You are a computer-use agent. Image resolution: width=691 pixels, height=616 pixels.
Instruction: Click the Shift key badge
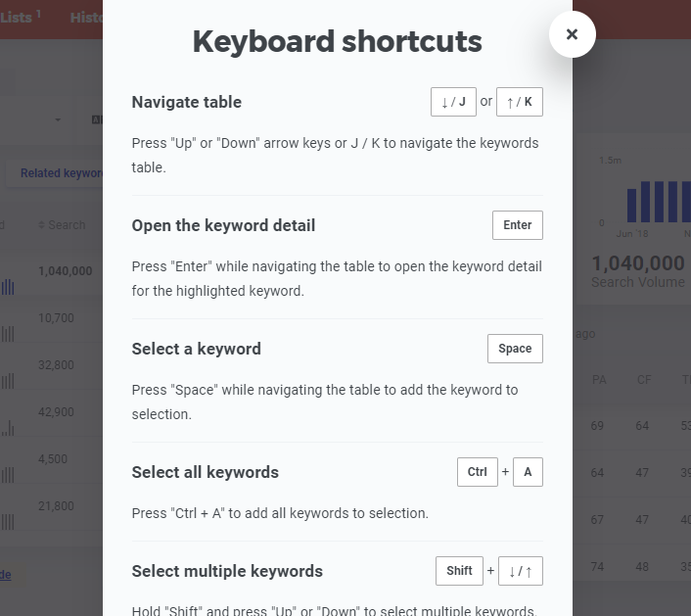click(459, 571)
